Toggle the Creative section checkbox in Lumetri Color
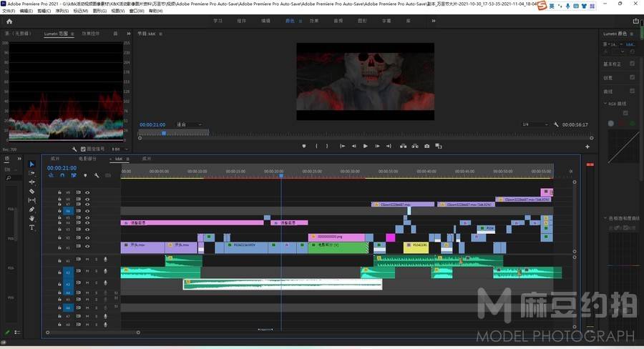Screen dimensions: 644x349 tap(632, 77)
